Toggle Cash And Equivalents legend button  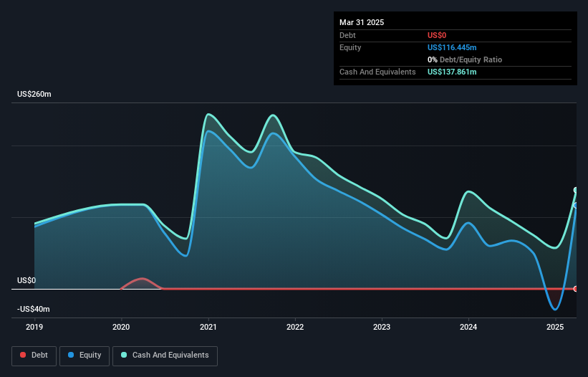point(165,355)
